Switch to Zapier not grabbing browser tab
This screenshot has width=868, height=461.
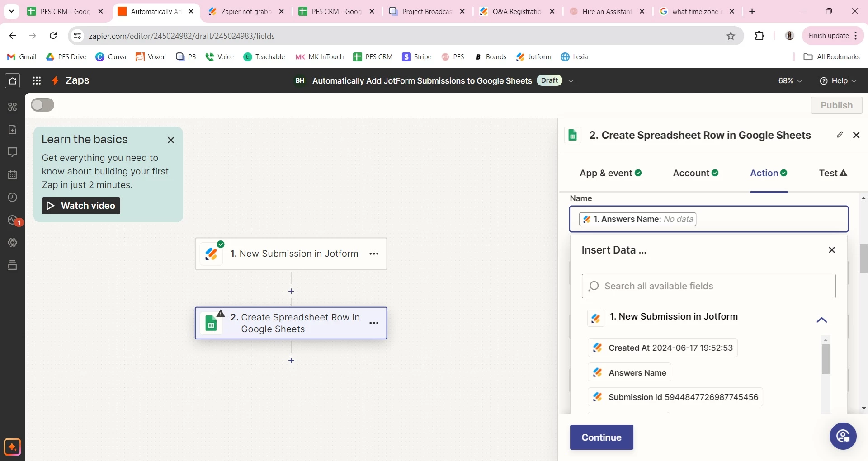pyautogui.click(x=246, y=12)
